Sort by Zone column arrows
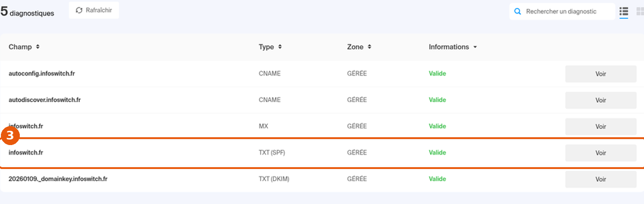This screenshot has height=204, width=644. (369, 47)
